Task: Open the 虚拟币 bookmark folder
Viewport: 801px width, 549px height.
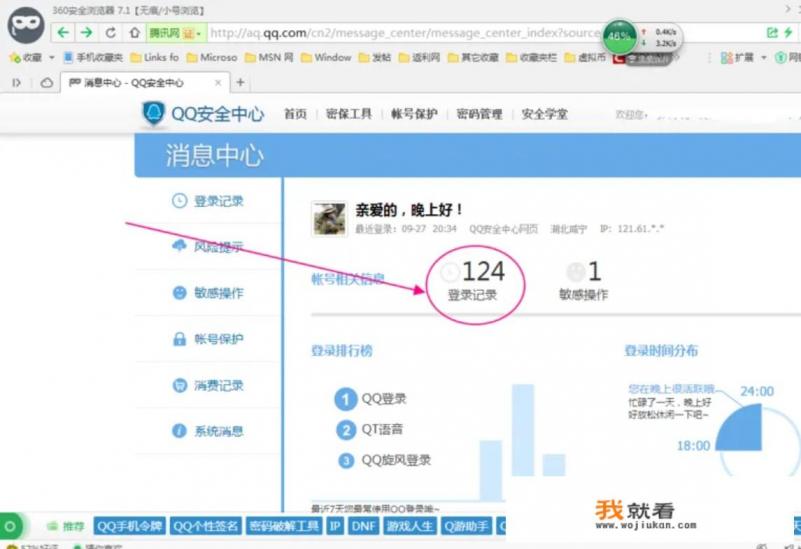Action: pos(585,58)
